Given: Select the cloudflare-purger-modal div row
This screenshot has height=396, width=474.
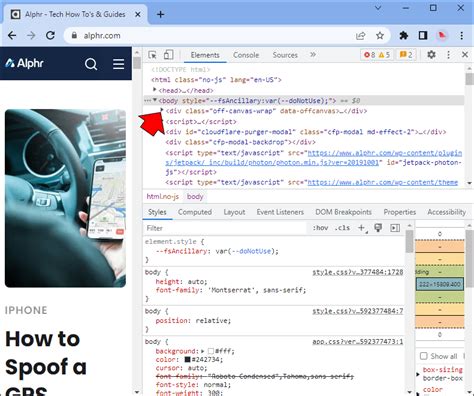Looking at the screenshot, I should click(x=306, y=132).
